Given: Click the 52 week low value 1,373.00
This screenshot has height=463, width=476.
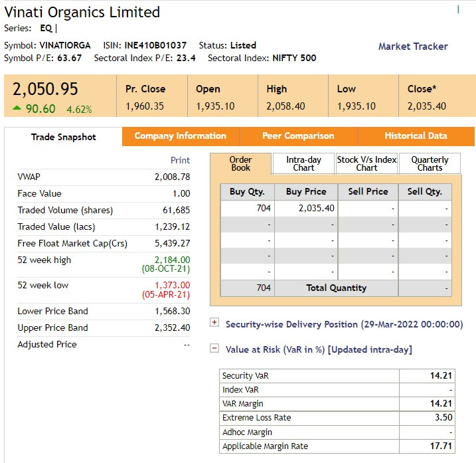Looking at the screenshot, I should click(172, 285).
